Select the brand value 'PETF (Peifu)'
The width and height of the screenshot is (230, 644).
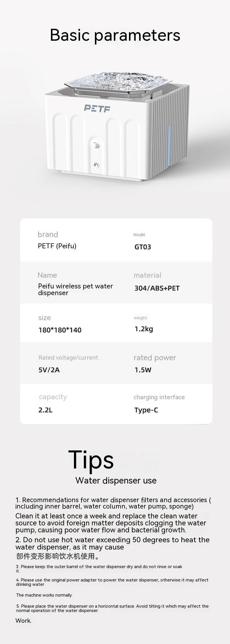[57, 246]
